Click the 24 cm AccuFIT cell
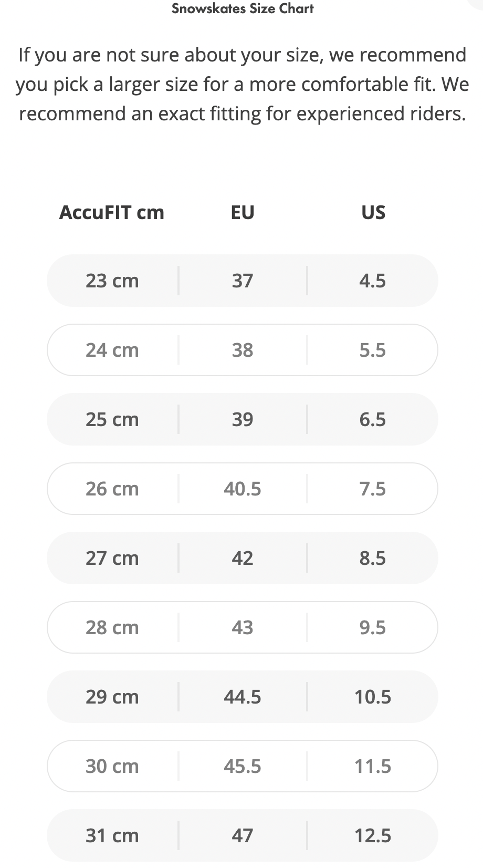The height and width of the screenshot is (868, 483). coord(112,350)
